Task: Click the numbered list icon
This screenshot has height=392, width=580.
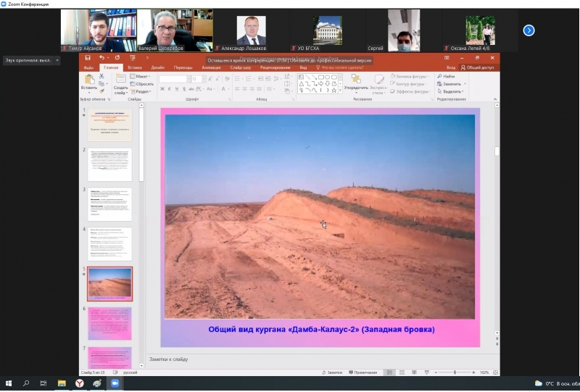Action: coord(249,79)
